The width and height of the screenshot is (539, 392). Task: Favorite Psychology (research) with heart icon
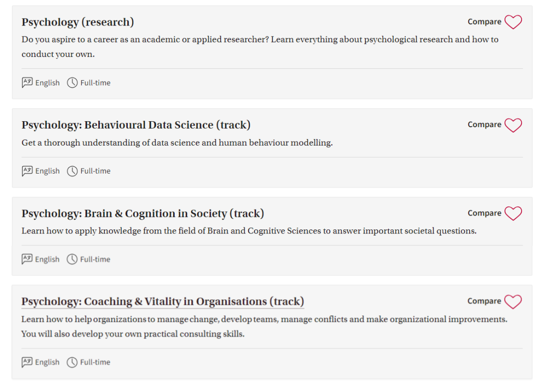point(513,22)
